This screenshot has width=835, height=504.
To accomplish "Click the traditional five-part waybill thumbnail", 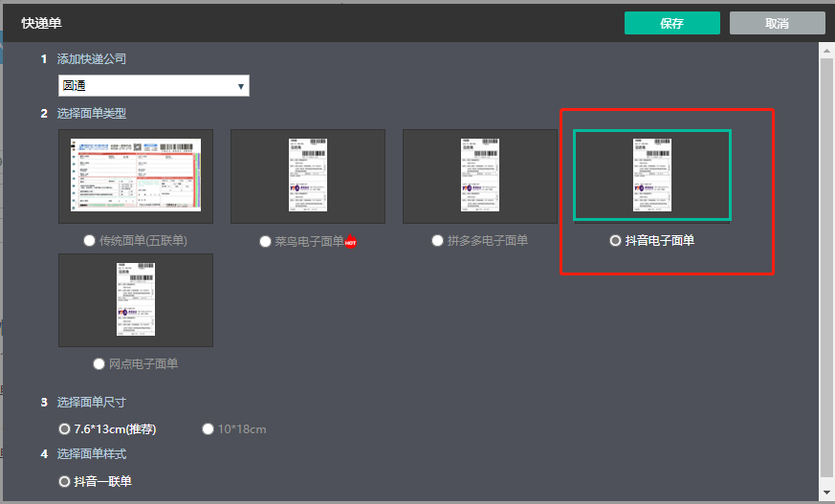I will (x=136, y=176).
